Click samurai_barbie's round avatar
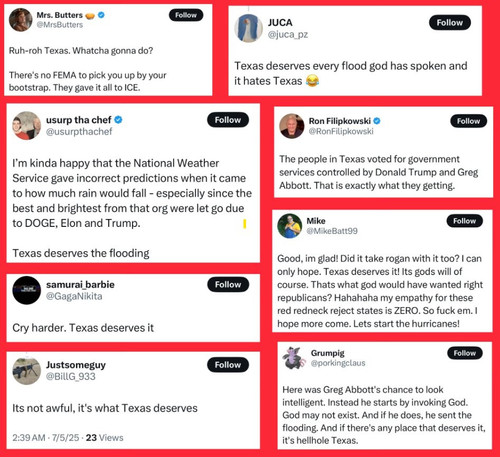 click(27, 290)
